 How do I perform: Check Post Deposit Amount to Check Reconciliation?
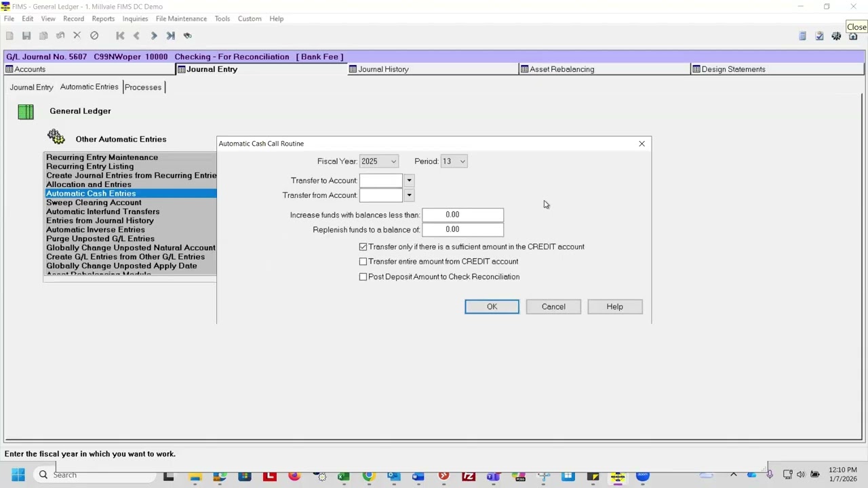[363, 277]
